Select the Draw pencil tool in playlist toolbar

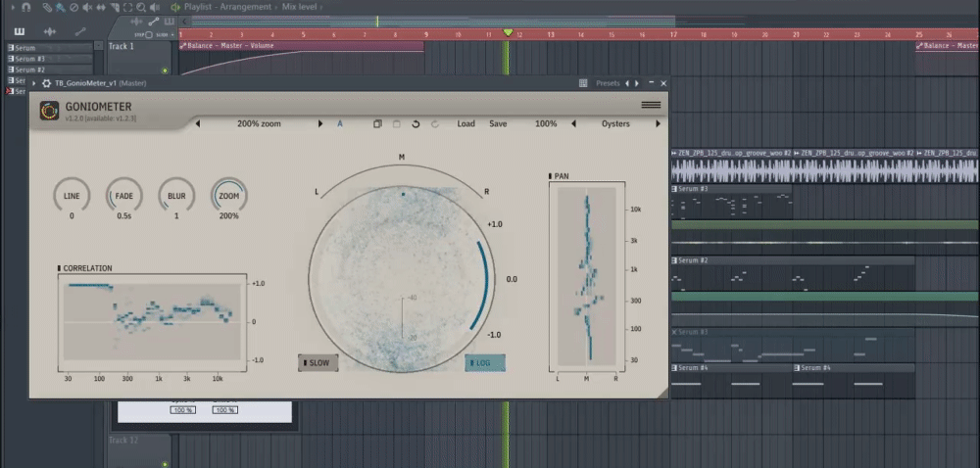click(47, 7)
